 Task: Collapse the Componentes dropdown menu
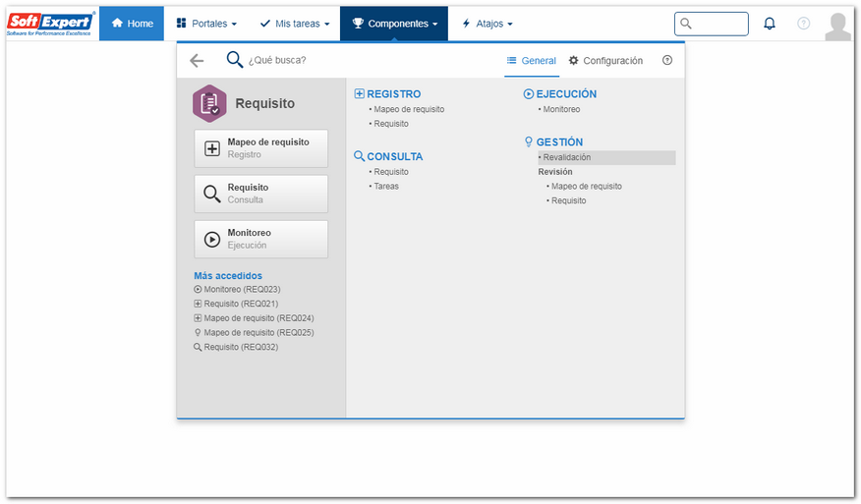(x=394, y=24)
